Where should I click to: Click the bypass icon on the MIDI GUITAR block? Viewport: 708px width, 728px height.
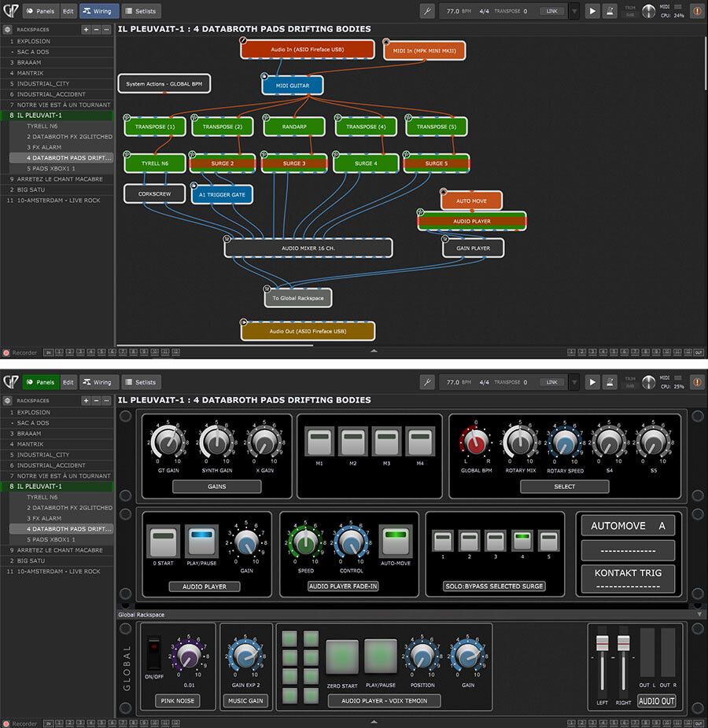pyautogui.click(x=264, y=75)
